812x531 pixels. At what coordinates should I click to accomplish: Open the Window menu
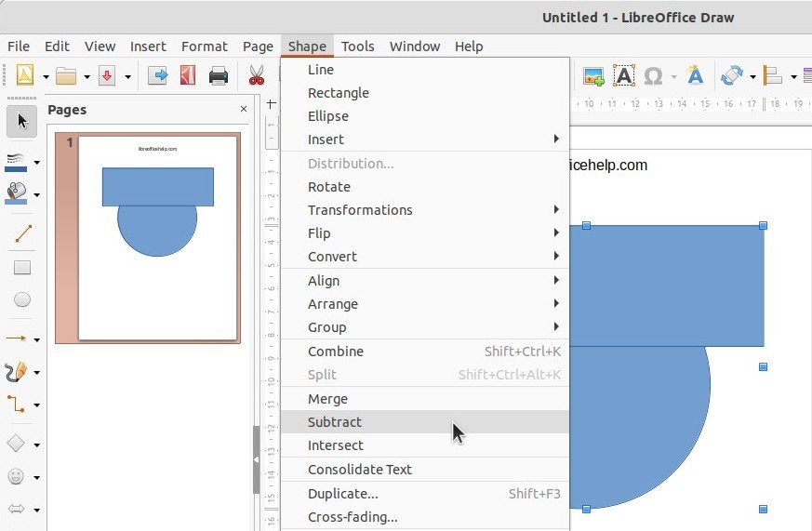click(415, 46)
